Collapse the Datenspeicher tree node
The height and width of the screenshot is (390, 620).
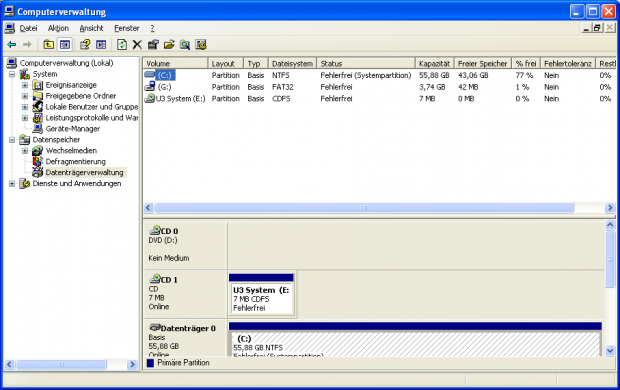click(12, 140)
